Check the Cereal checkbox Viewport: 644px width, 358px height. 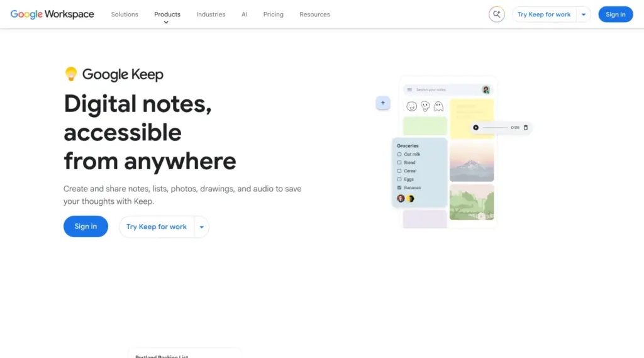[399, 171]
